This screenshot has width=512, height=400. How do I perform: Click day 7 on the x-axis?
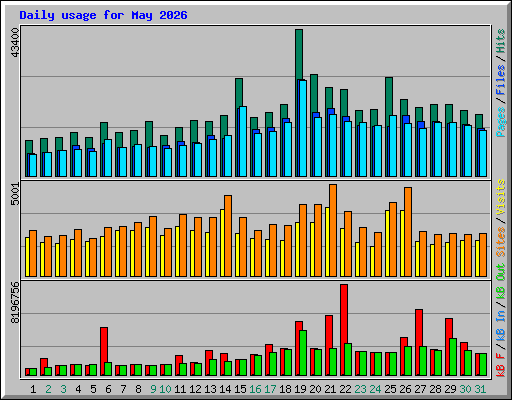tap(123, 389)
